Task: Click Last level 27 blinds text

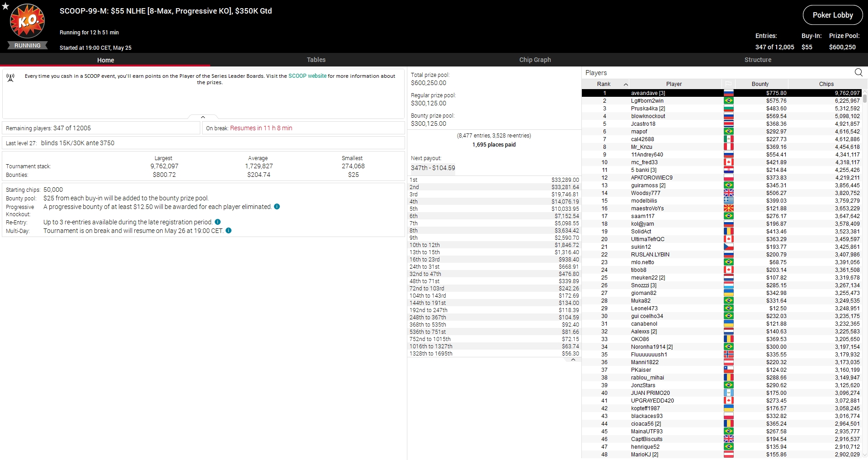Action: click(60, 143)
